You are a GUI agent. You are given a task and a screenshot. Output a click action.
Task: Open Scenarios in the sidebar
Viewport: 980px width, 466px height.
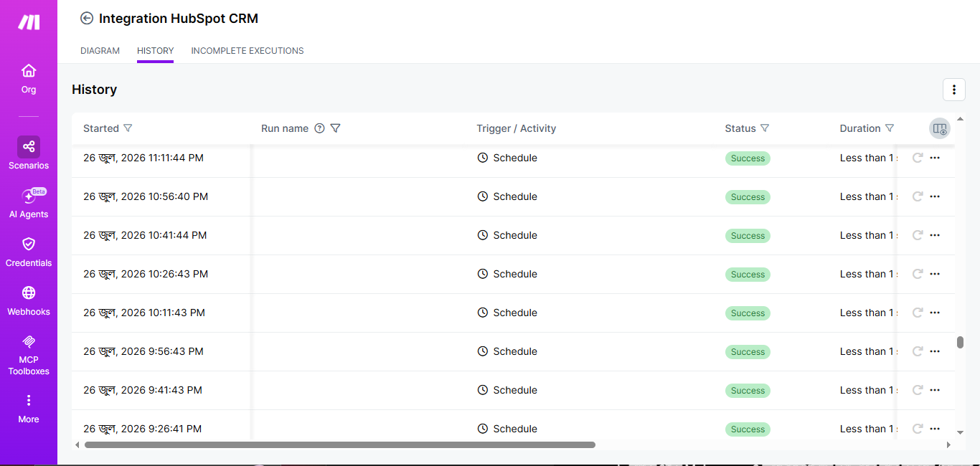click(x=29, y=153)
